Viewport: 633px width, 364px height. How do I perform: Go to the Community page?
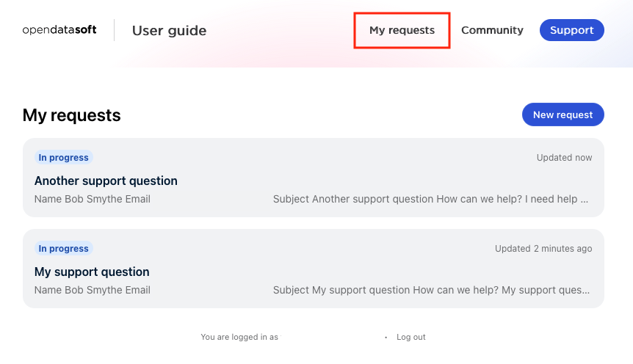click(x=492, y=30)
